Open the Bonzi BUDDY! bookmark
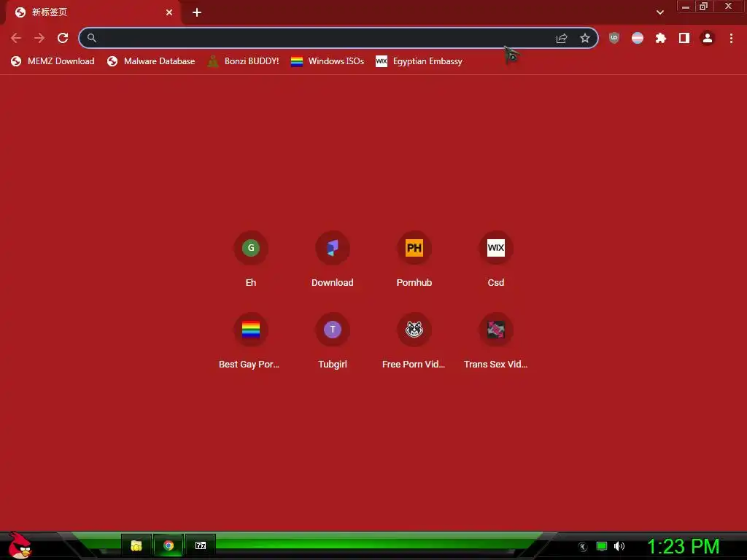Screen dimensions: 747x560 (244, 61)
